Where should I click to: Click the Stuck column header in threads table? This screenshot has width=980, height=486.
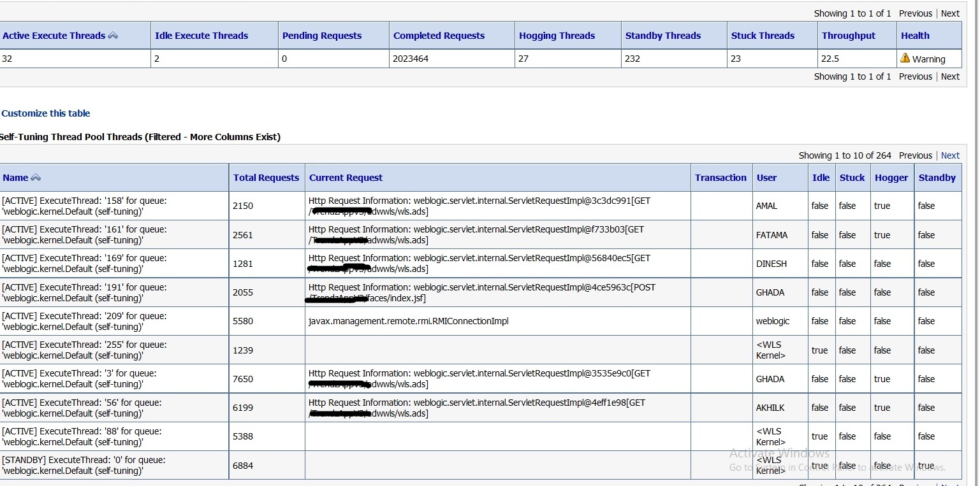click(852, 178)
